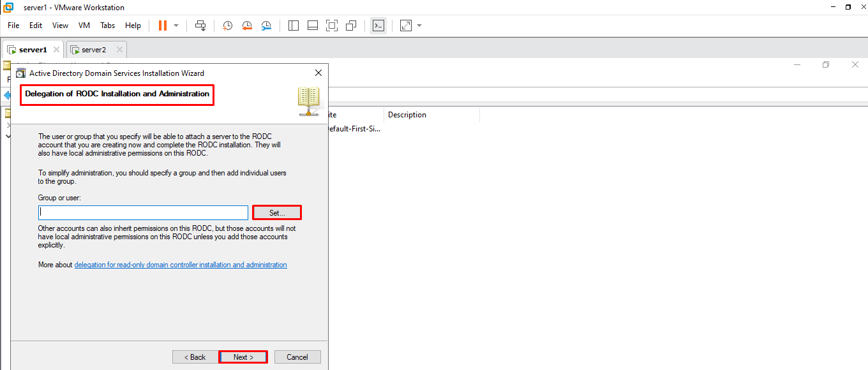Cancel the installation wizard

tap(297, 357)
